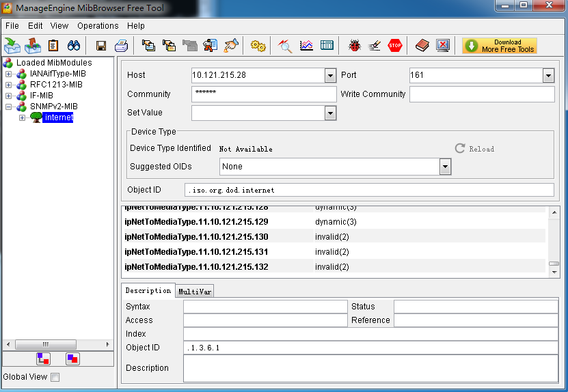Select the IF-MIB module in tree
Screen dimensions: 568x392
[41, 96]
